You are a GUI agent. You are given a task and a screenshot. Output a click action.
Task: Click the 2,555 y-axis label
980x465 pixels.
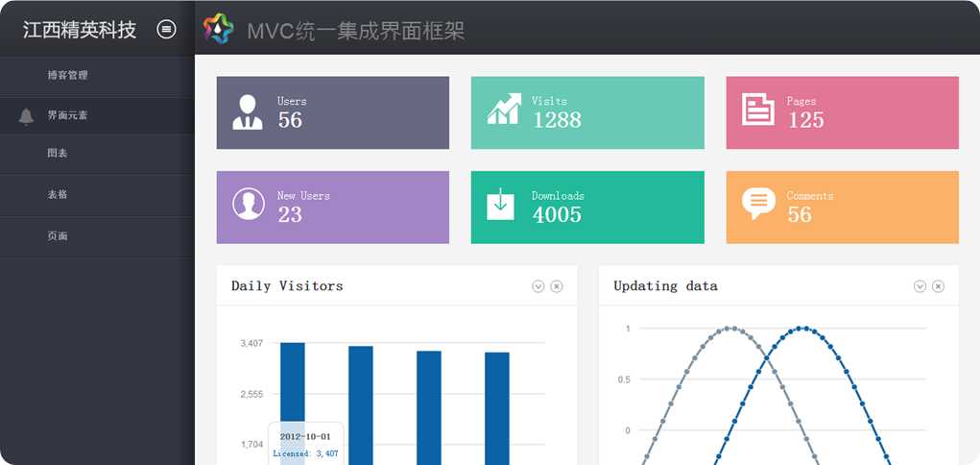tap(251, 394)
